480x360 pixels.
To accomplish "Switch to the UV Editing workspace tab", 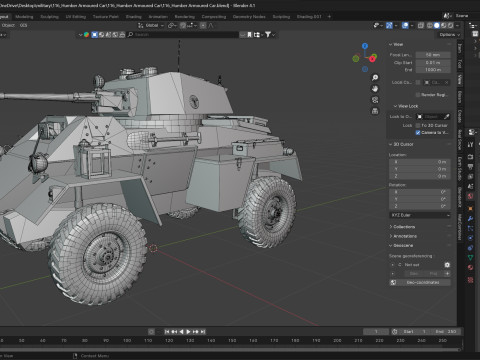I will 76,16.
